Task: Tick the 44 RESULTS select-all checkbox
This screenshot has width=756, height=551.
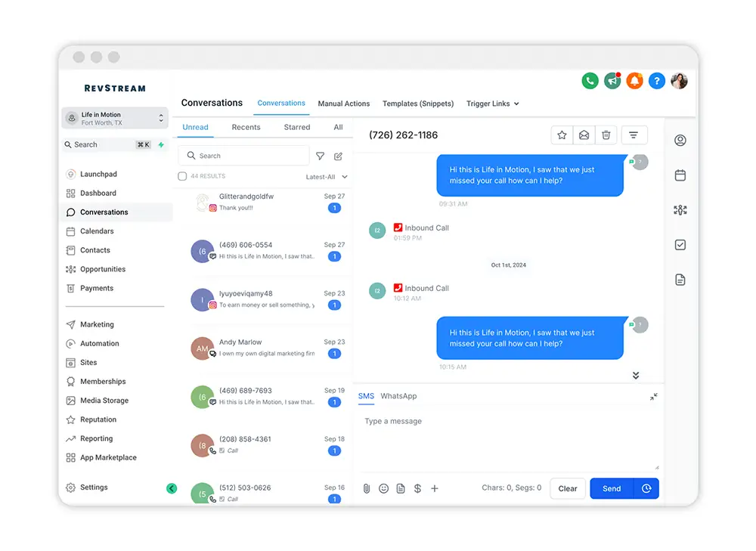Action: (x=182, y=176)
